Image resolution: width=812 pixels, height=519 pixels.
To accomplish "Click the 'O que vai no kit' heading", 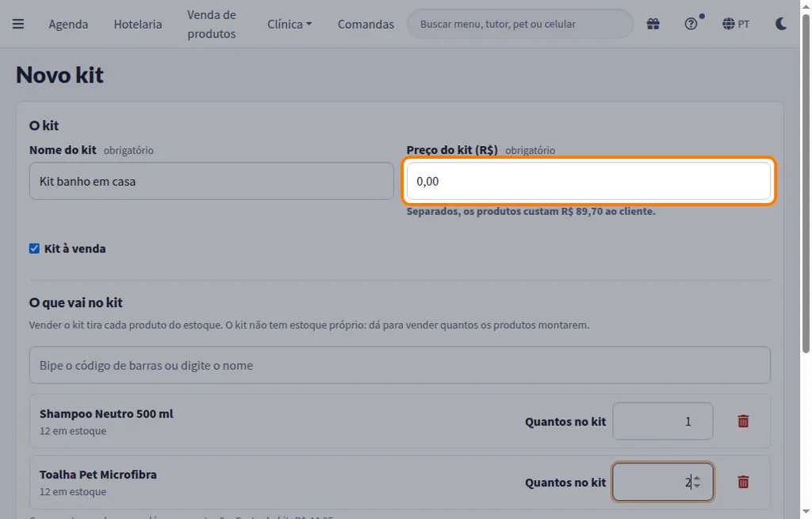I will tap(76, 303).
